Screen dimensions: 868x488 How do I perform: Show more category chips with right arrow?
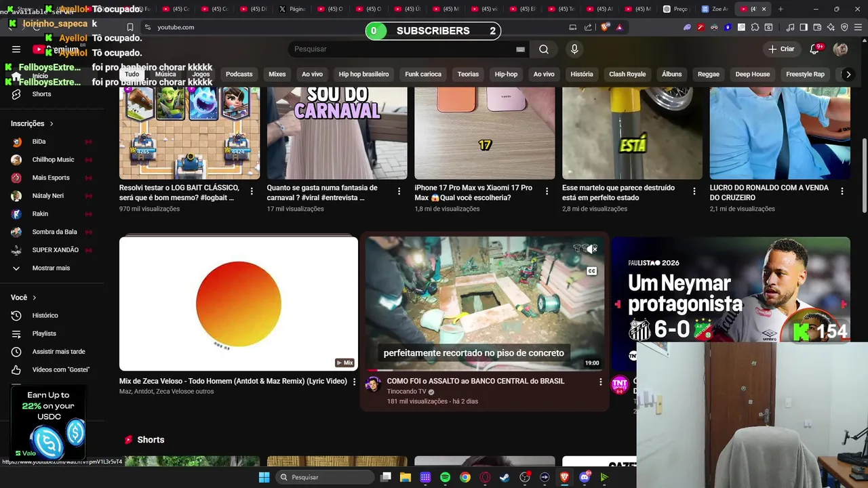[848, 74]
